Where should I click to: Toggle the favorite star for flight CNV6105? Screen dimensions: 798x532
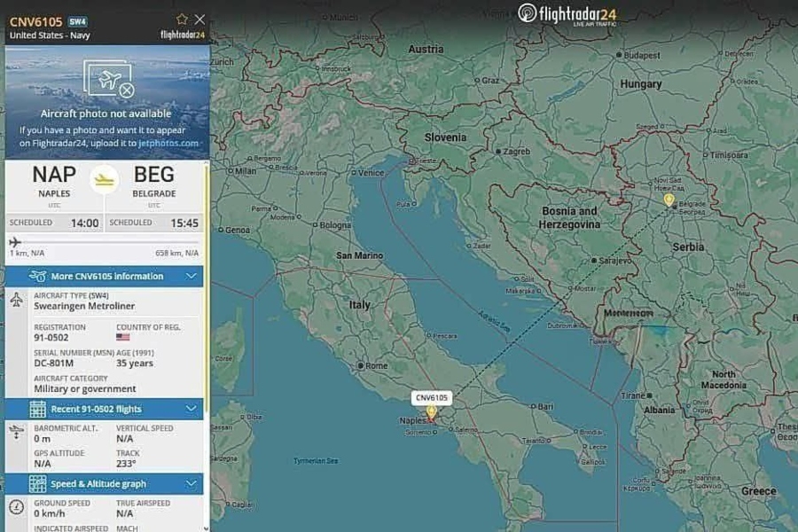pyautogui.click(x=182, y=19)
